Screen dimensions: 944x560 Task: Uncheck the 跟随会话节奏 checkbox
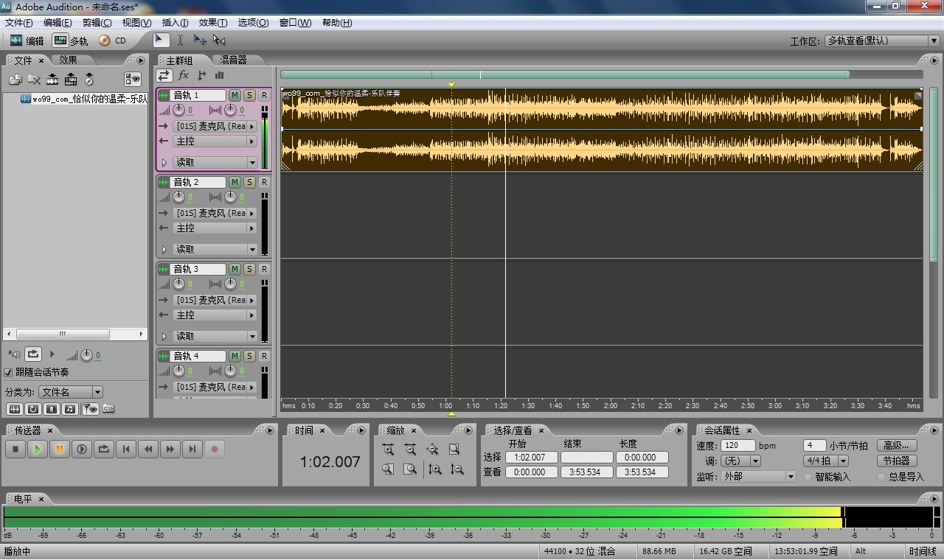click(7, 371)
